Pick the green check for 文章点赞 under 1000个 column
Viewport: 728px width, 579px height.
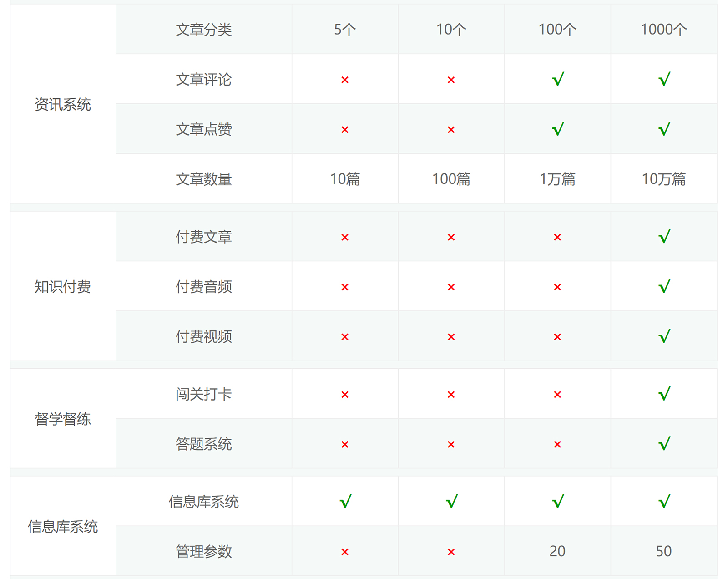click(664, 129)
